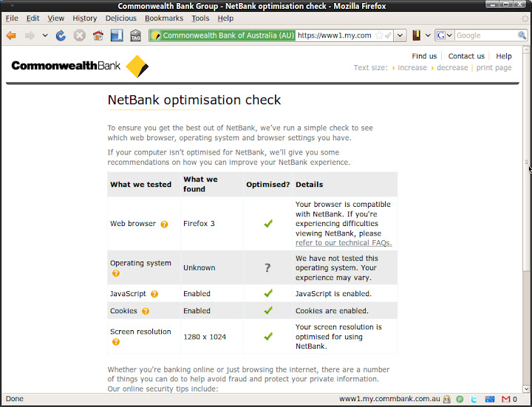Screen dimensions: 532x407
Task: Open the Delicious bookmarks sidebar icon
Action: [x=117, y=35]
